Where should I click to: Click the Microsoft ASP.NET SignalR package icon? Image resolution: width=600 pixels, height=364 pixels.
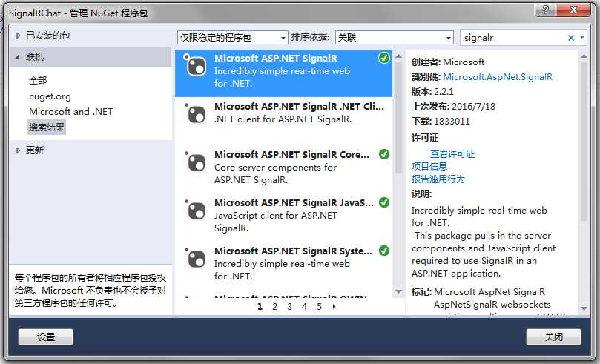tap(196, 65)
